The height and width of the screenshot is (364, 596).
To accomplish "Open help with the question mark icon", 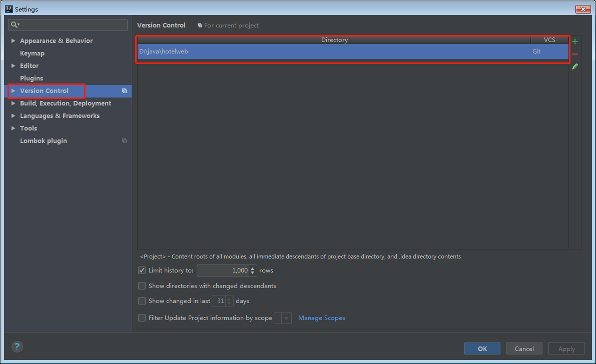I will tap(17, 346).
